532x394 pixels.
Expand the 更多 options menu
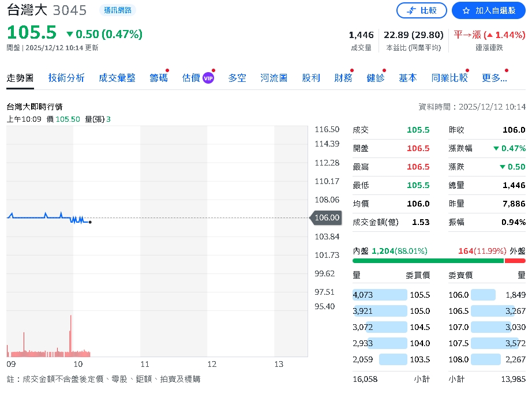tap(494, 77)
